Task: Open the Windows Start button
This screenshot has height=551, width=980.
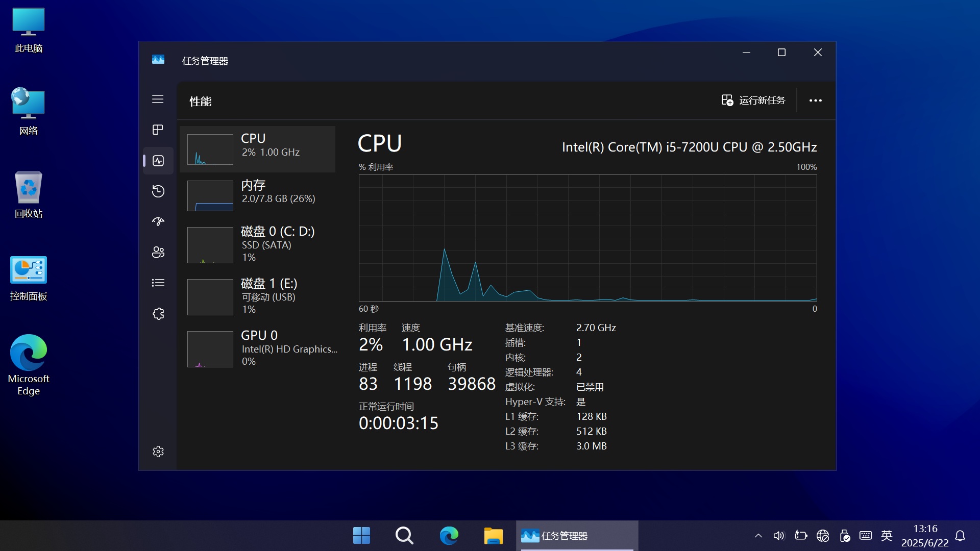Action: pyautogui.click(x=361, y=536)
